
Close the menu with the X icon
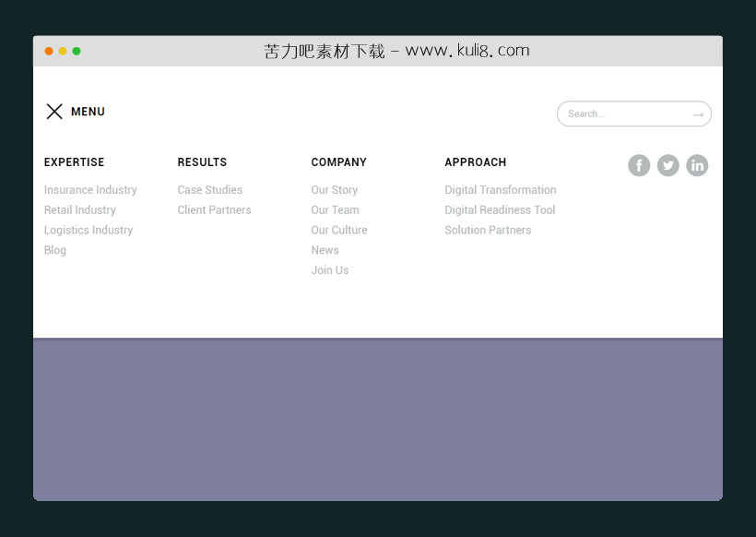[54, 112]
